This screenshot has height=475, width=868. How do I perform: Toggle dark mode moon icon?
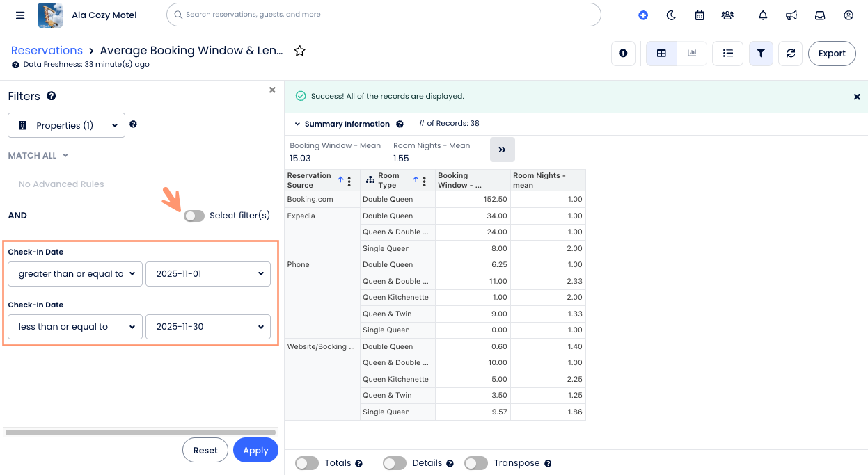(x=671, y=15)
